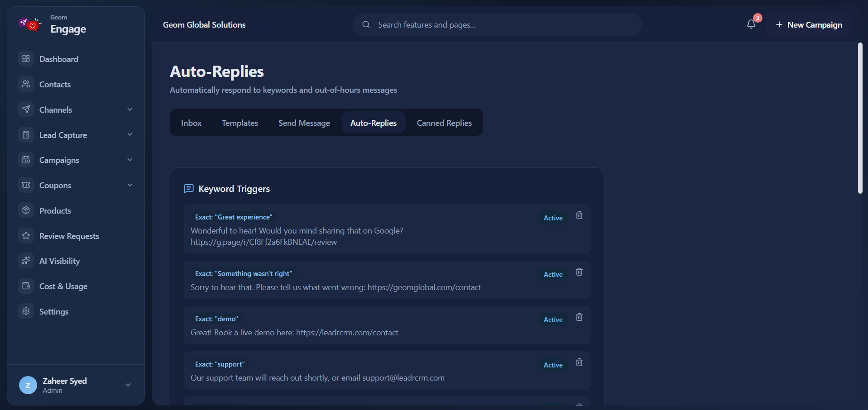Click the Cost & Usage wallet icon
This screenshot has width=868, height=410.
(x=26, y=286)
